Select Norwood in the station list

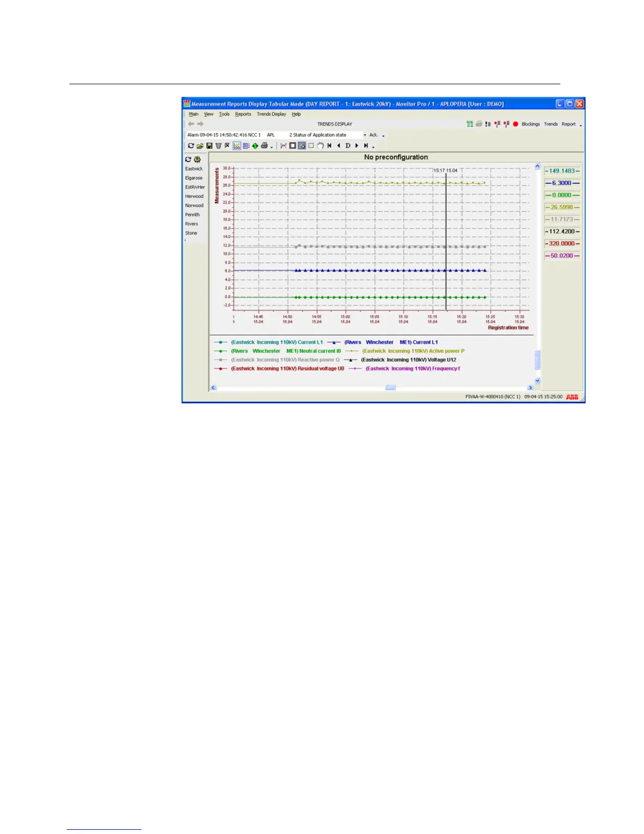click(194, 206)
